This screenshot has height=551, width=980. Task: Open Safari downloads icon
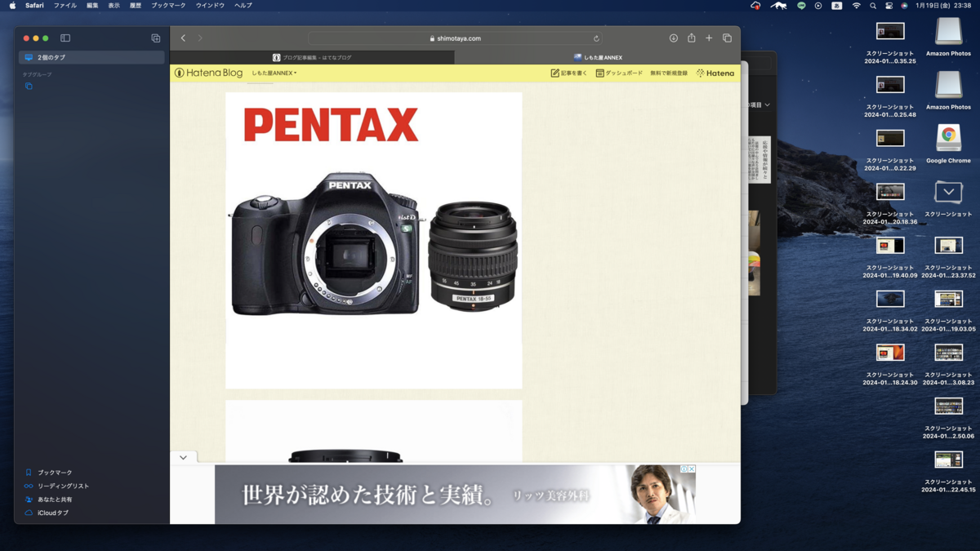673,38
